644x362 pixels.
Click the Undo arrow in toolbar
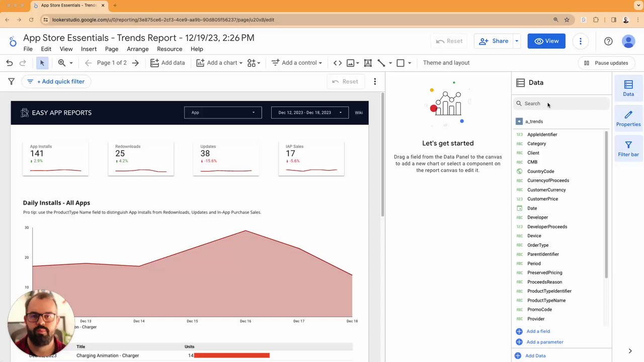[x=10, y=63]
